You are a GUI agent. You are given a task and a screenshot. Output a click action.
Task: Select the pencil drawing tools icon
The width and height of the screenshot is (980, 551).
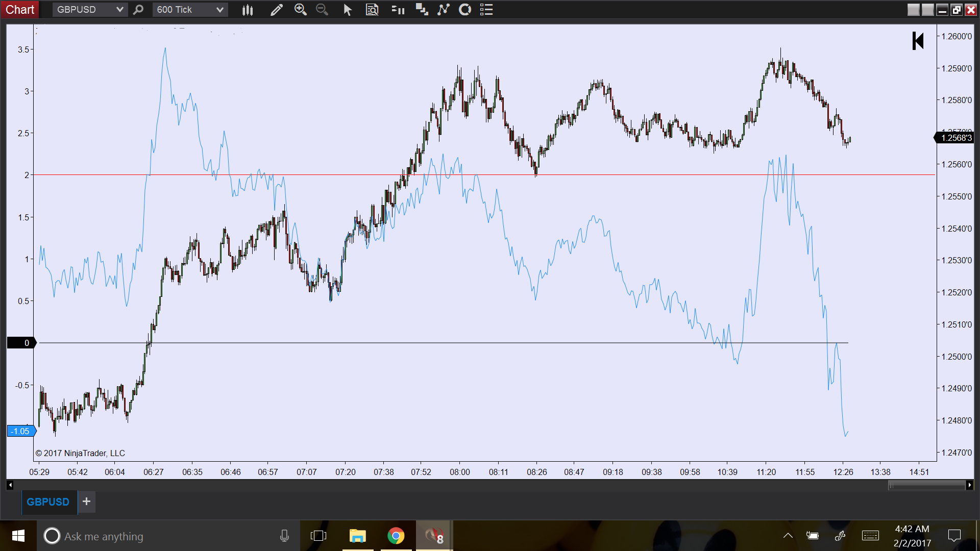pos(276,10)
